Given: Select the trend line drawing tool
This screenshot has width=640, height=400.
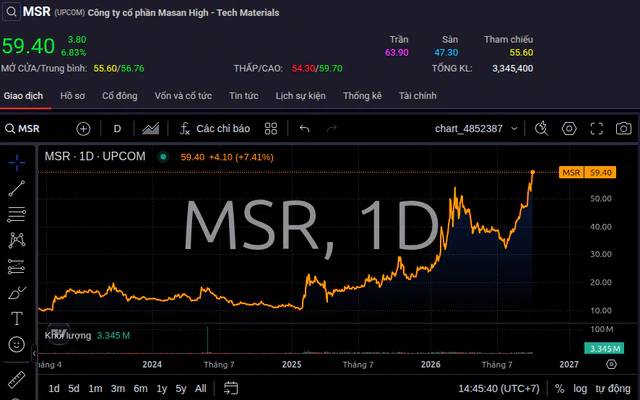Looking at the screenshot, I should [17, 189].
